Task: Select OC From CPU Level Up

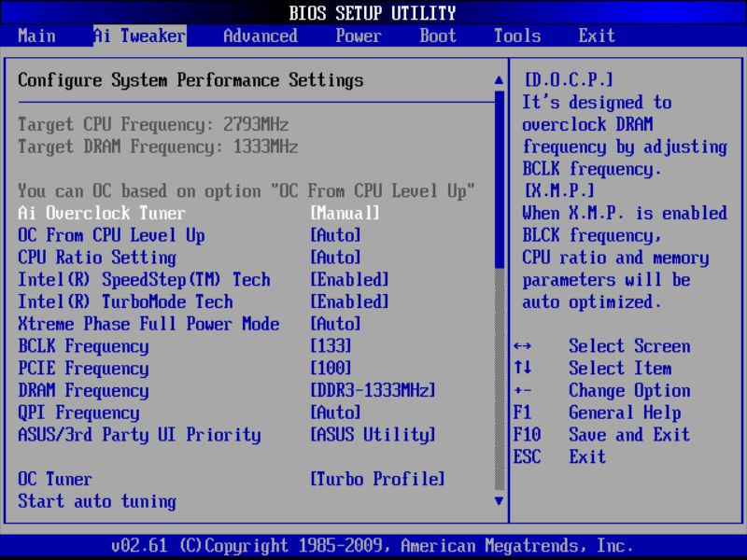Action: [111, 235]
